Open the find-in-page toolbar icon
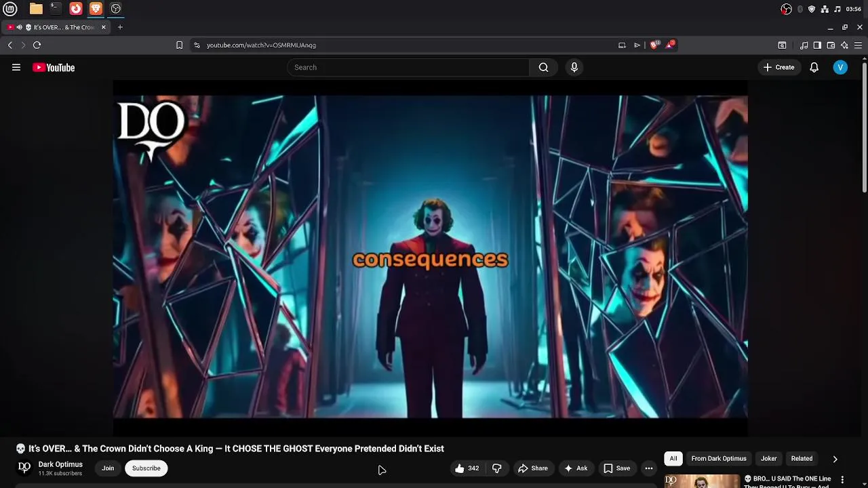Viewport: 868px width, 488px height. (x=782, y=45)
